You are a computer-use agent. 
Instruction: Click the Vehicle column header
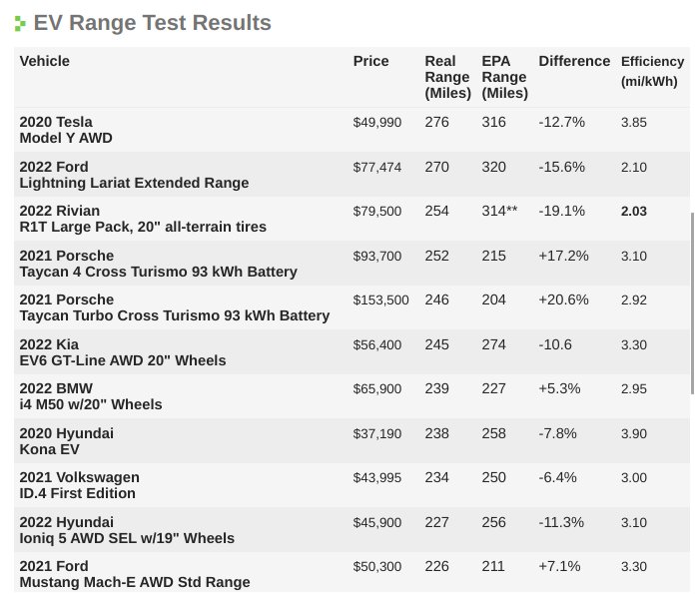(x=45, y=61)
